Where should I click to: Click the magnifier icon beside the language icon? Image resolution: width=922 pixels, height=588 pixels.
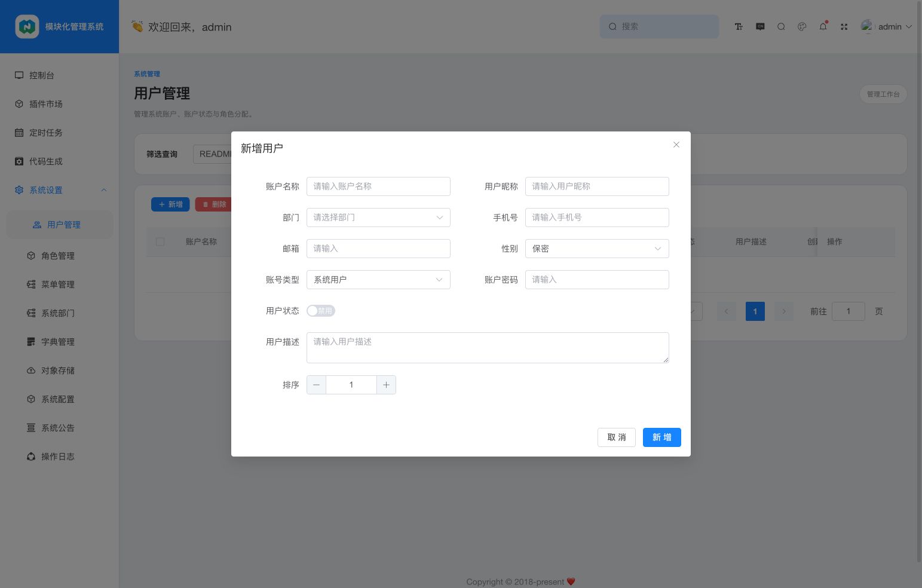[781, 27]
